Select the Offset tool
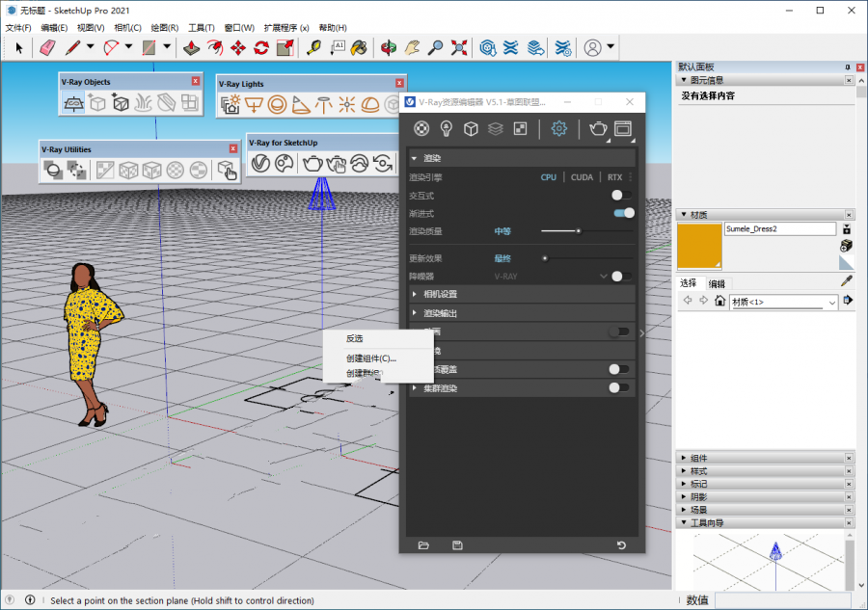The height and width of the screenshot is (610, 868). click(x=215, y=48)
